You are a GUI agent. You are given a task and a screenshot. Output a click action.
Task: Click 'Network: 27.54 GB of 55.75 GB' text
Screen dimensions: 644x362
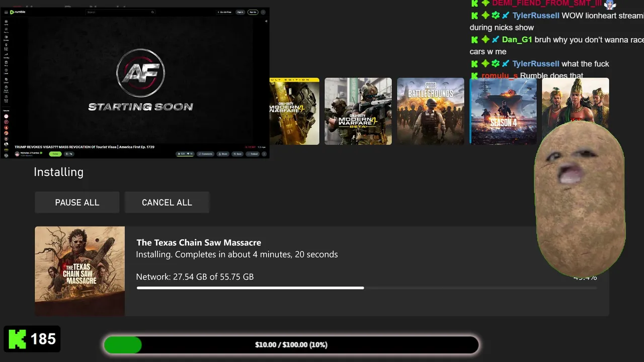pyautogui.click(x=195, y=277)
